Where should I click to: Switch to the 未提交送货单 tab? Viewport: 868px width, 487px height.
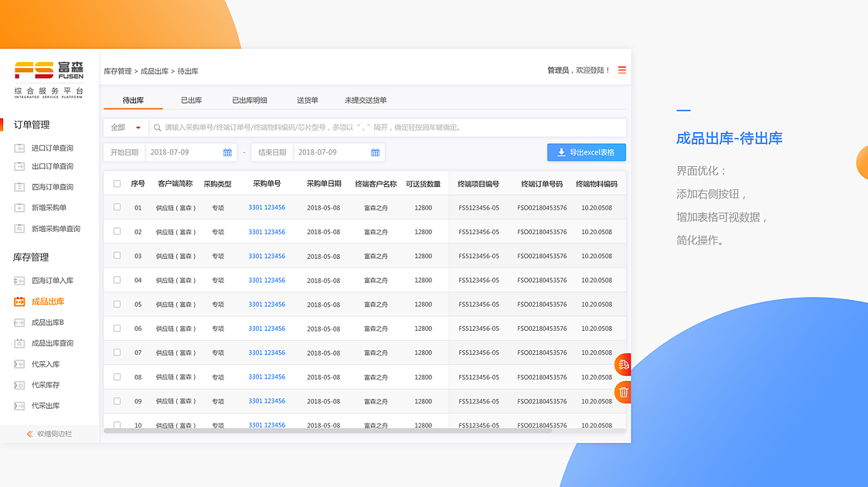(x=366, y=100)
